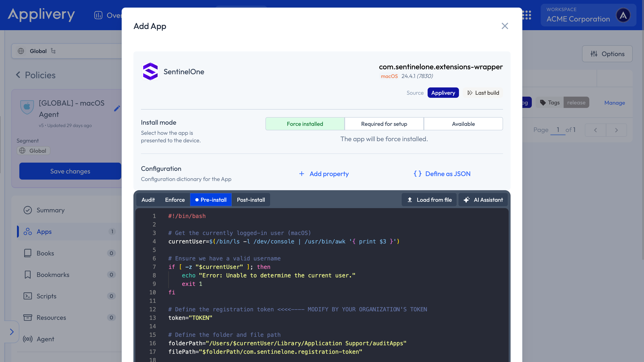
Task: Open the Overview dashboard icon
Action: 98,15
